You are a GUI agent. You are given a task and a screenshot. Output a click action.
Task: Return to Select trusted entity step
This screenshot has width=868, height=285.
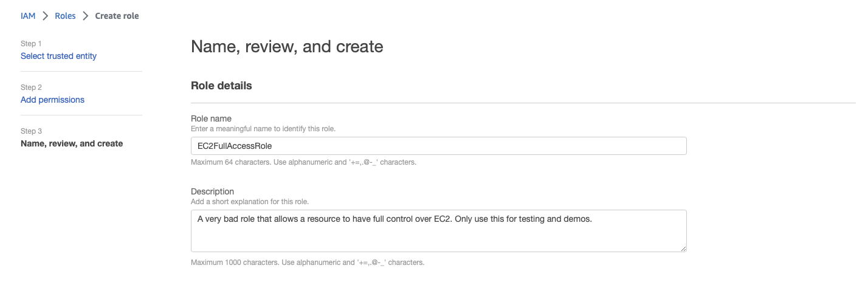coord(58,56)
